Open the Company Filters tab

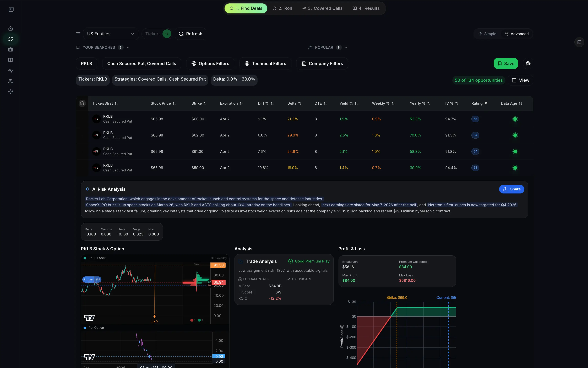pos(322,64)
